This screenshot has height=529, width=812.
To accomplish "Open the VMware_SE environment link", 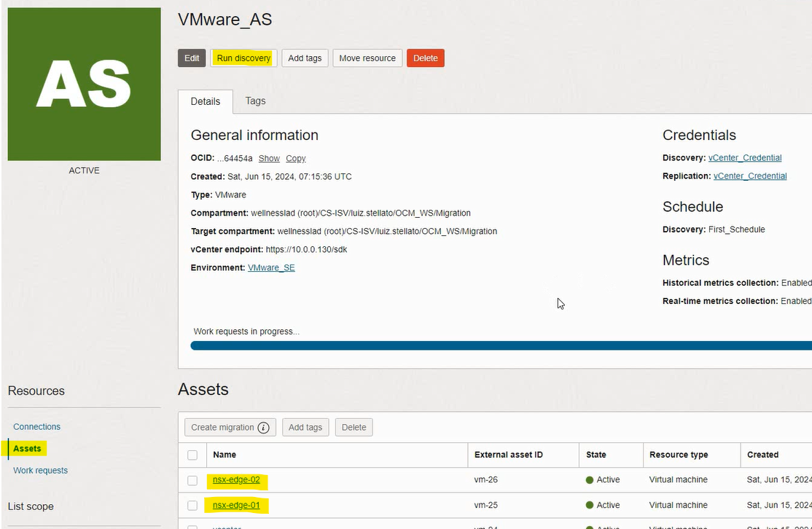I will [271, 267].
